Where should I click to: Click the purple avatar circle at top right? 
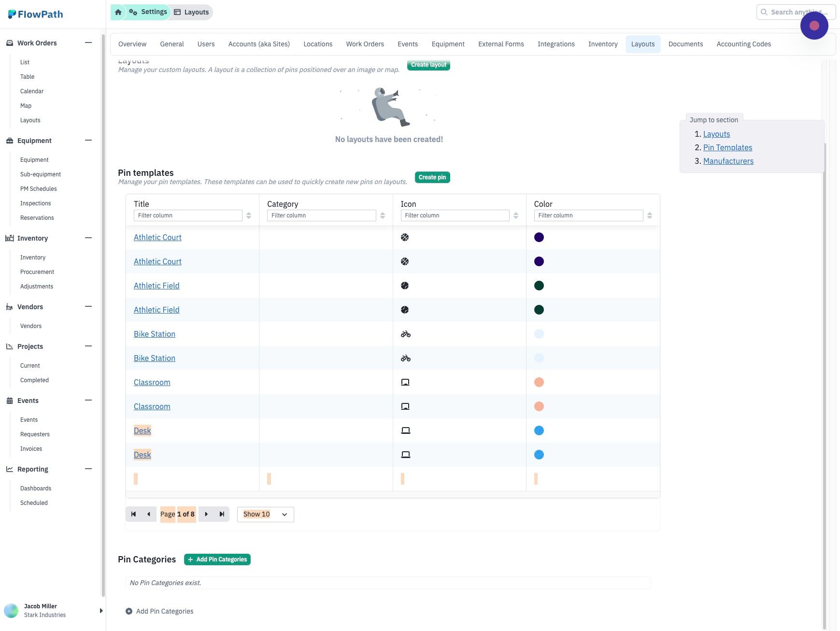pos(814,26)
